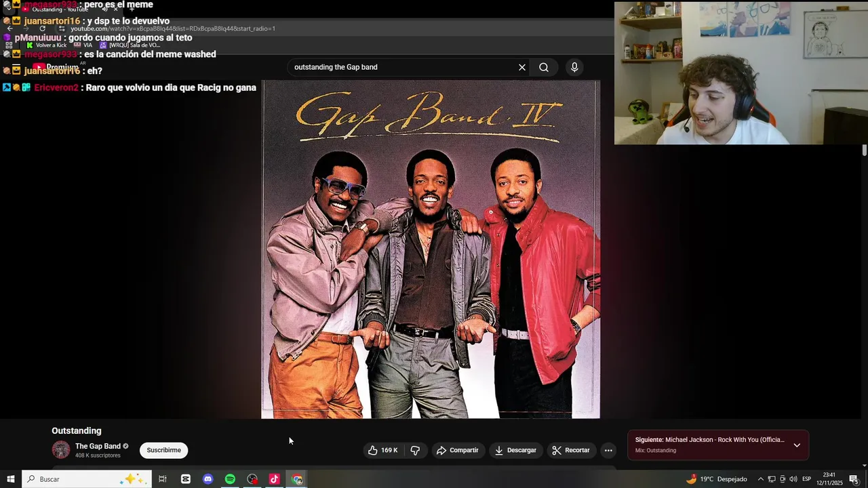
Task: Click the Descargar download button
Action: click(515, 450)
